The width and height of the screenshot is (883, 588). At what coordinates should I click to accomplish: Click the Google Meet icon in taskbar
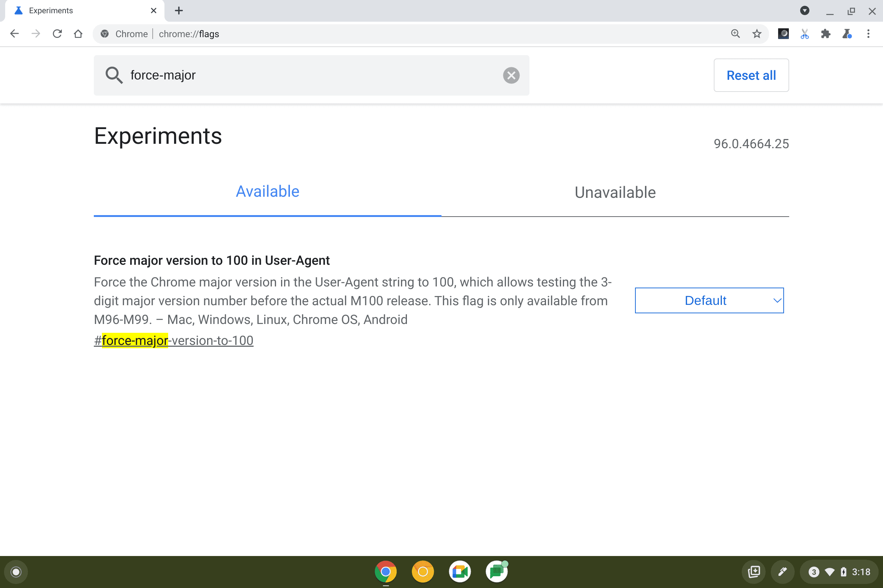coord(460,571)
